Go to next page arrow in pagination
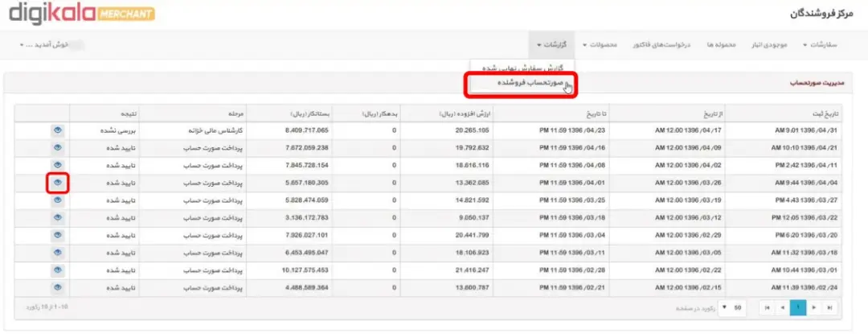This screenshot has height=334, width=868. 813,307
